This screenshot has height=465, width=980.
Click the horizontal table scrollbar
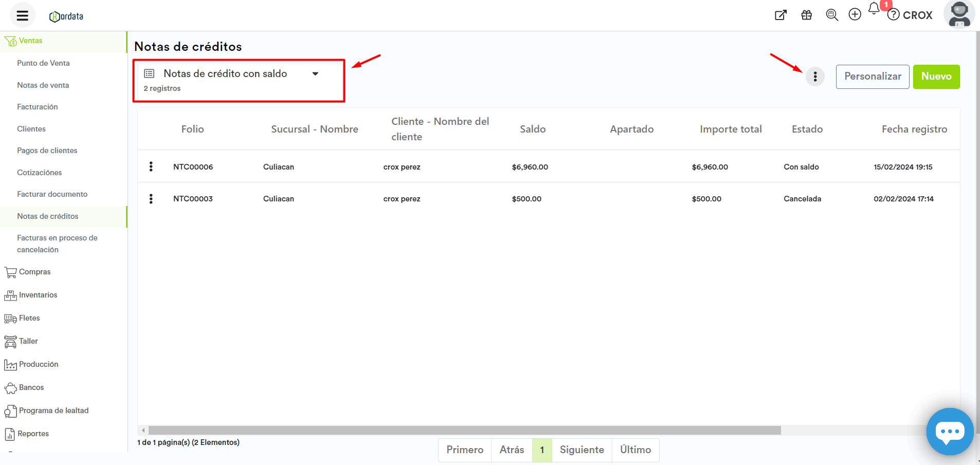pyautogui.click(x=464, y=430)
